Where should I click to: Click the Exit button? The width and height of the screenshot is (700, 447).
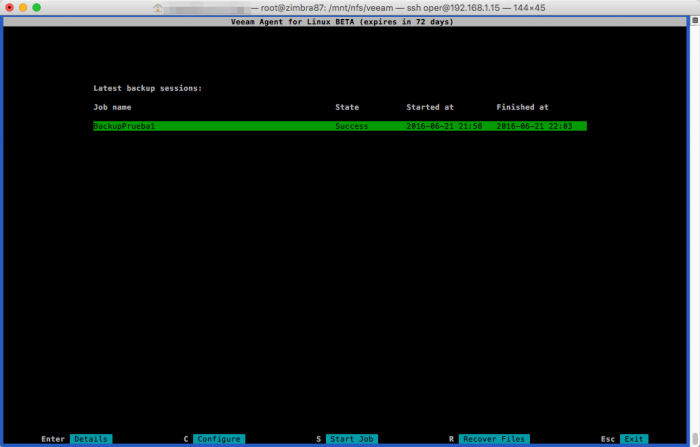click(x=634, y=439)
